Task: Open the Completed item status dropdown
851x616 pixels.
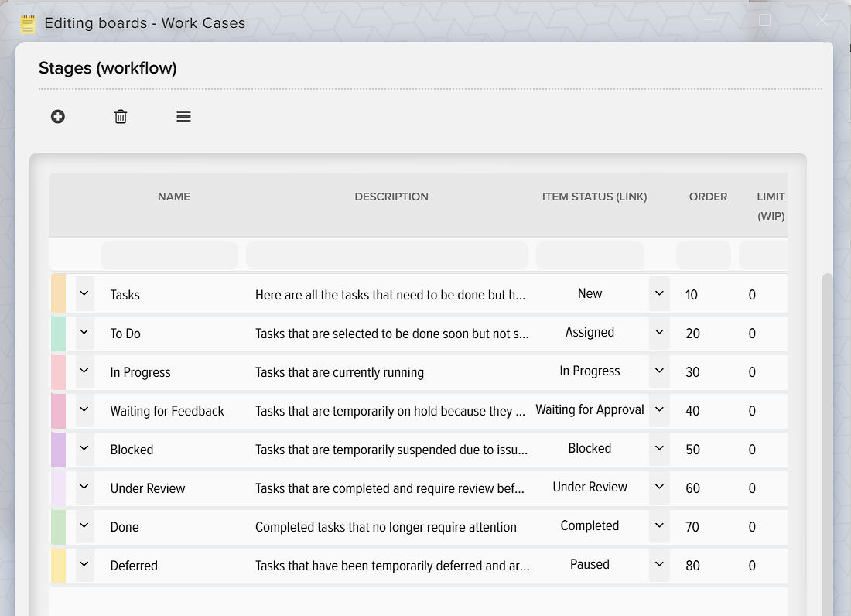Action: point(659,526)
